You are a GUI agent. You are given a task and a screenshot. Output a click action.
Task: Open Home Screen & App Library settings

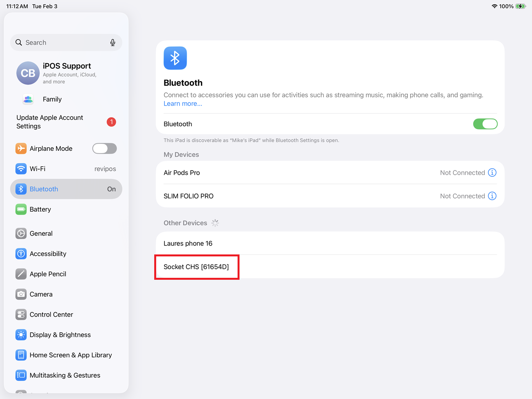pos(66,355)
